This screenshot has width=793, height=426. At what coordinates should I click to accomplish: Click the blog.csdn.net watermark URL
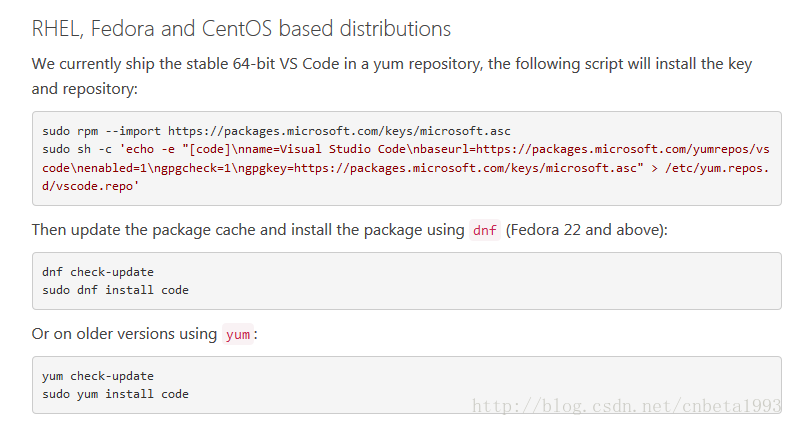627,406
